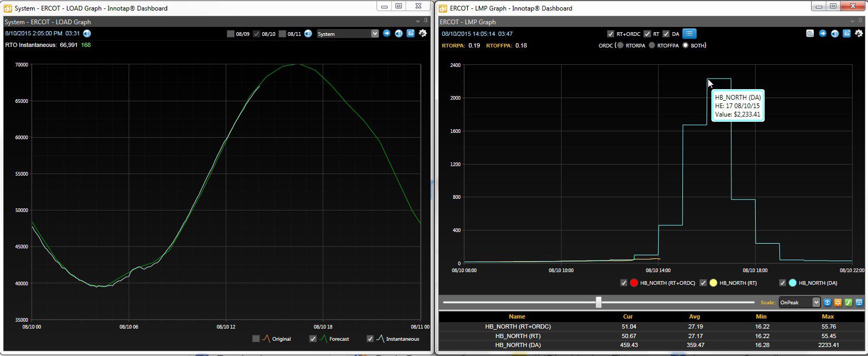Click the blue arrow icon in the LOAD Graph toolbar

(387, 33)
